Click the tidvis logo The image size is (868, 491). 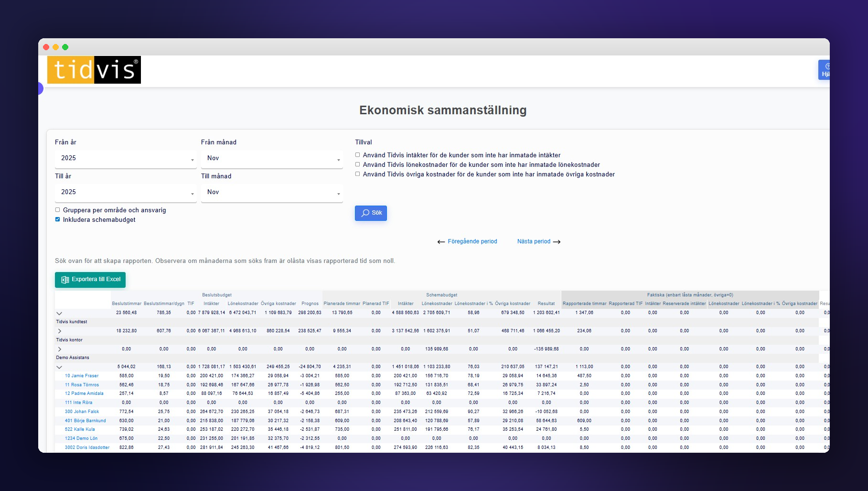94,70
